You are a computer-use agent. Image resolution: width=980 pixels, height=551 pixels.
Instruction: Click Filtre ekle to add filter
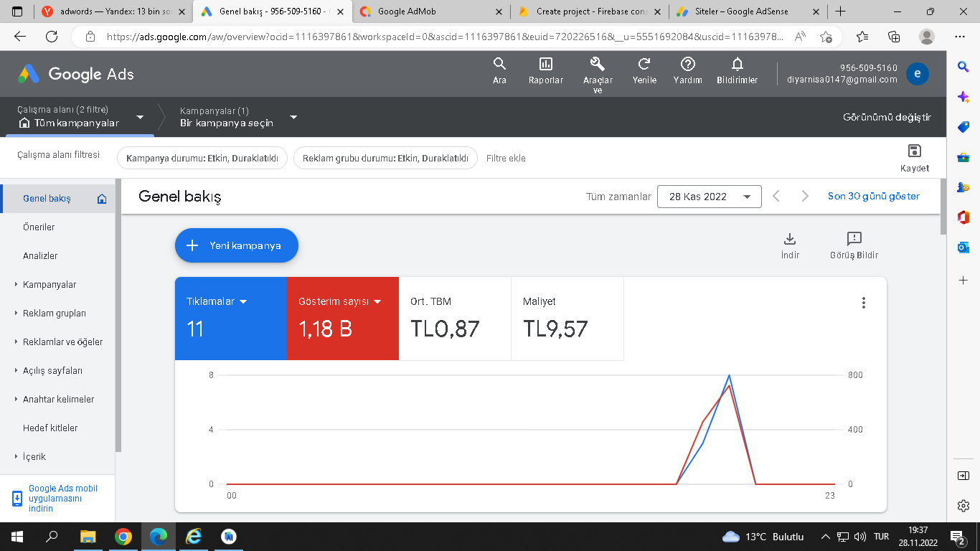(x=506, y=159)
